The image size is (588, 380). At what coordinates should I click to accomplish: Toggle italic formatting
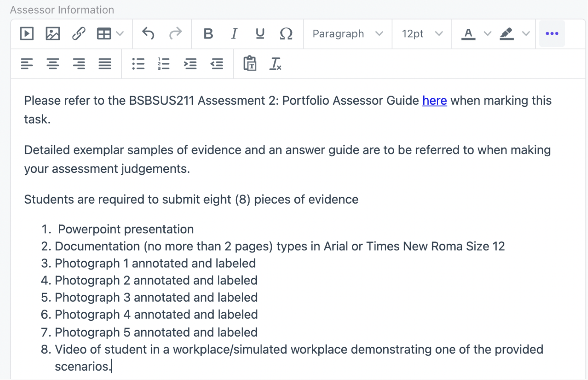click(x=234, y=34)
